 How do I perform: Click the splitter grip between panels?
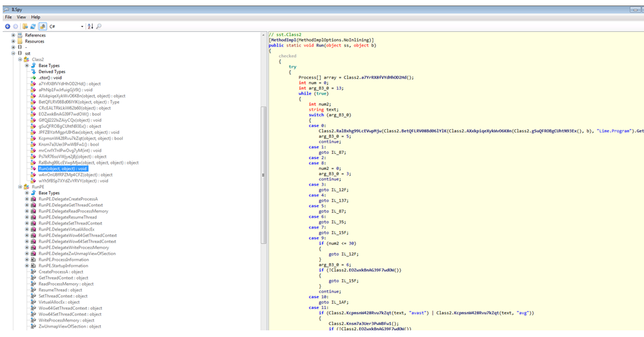pyautogui.click(x=263, y=175)
